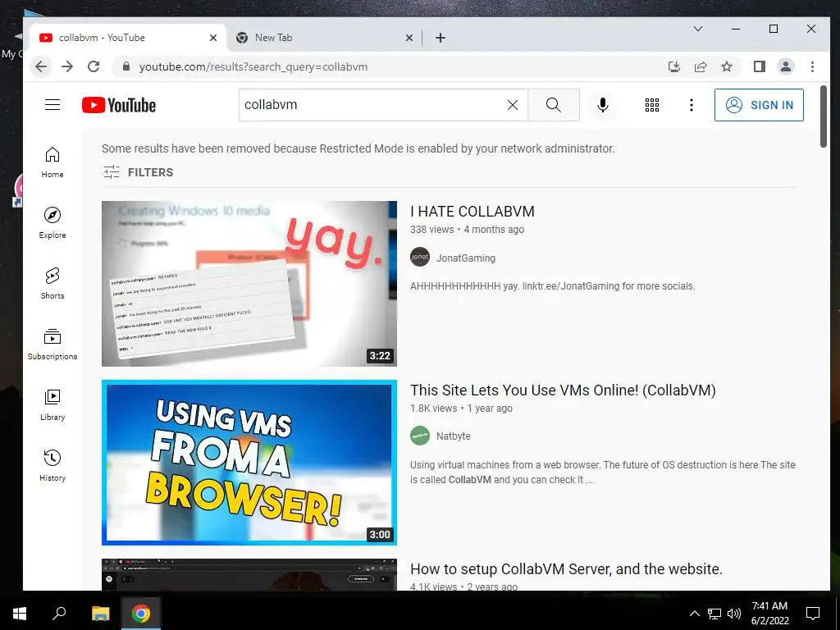Open USING VMS FROM A BROWSER thumbnail
The height and width of the screenshot is (630, 840).
[249, 463]
